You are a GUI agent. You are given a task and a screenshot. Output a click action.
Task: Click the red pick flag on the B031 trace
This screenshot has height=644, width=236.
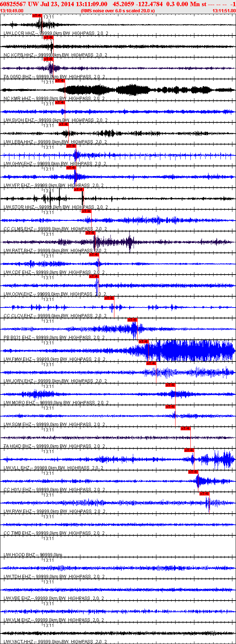(132, 320)
